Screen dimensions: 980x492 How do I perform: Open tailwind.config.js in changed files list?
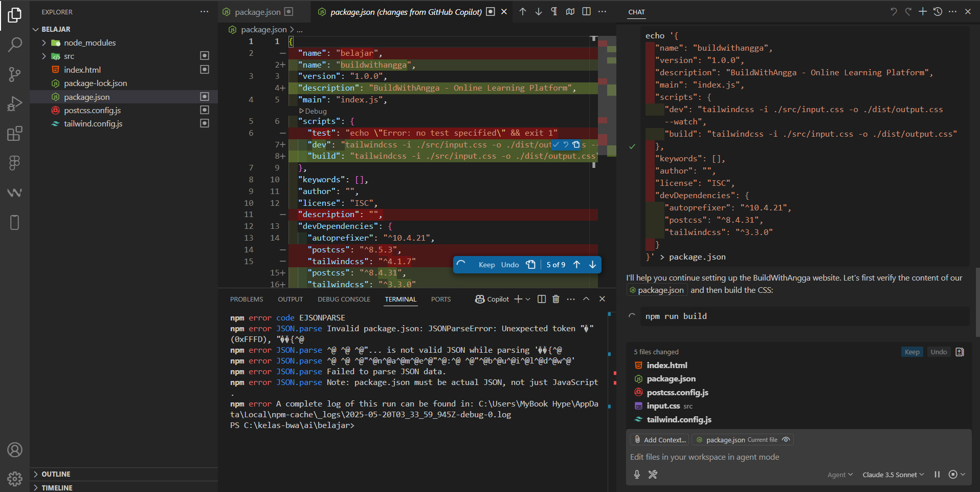pos(679,420)
